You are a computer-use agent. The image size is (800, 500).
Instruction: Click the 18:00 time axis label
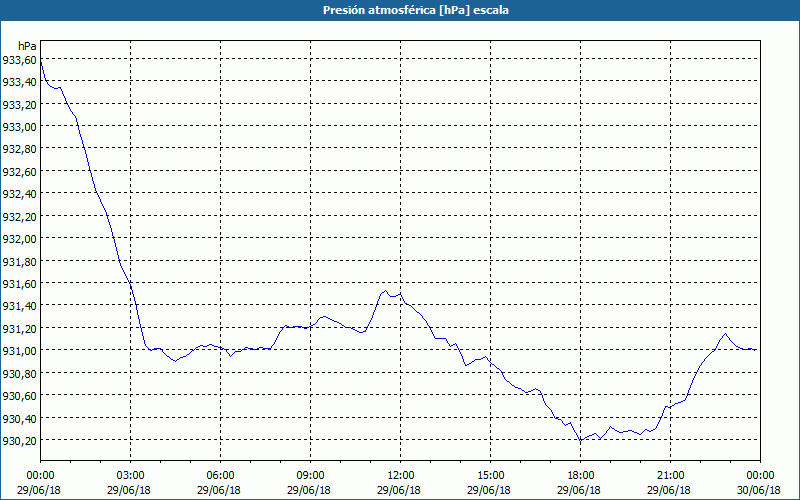point(580,476)
